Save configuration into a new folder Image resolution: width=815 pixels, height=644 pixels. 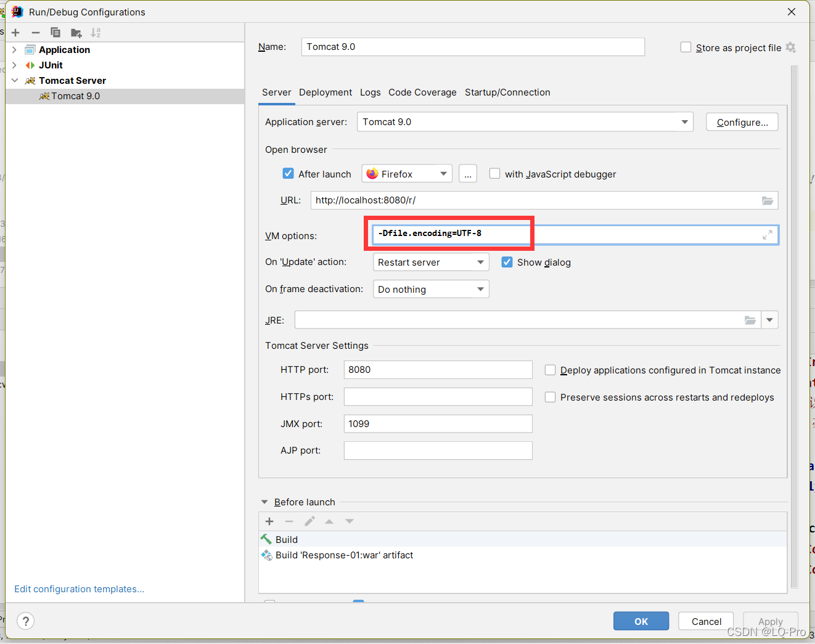tap(76, 33)
